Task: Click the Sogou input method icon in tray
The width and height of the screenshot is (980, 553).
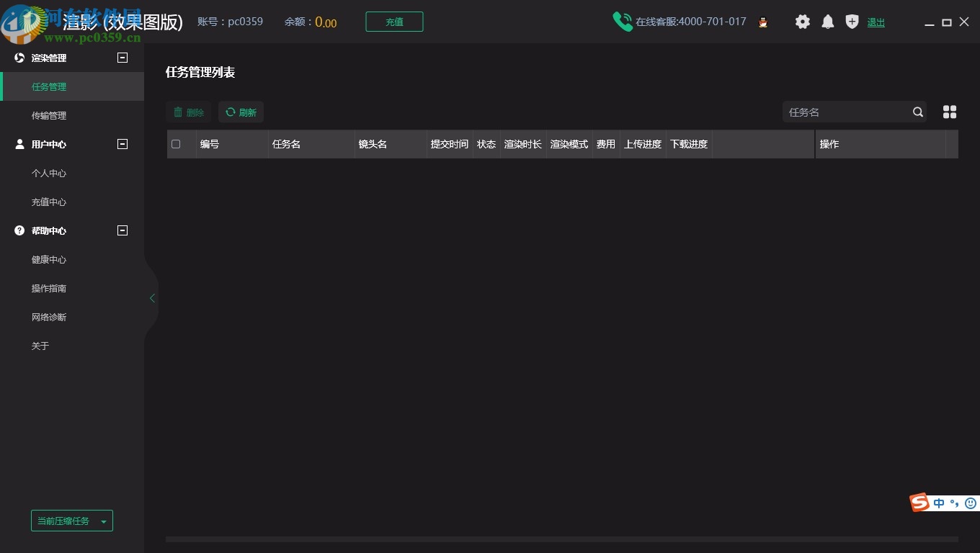Action: pyautogui.click(x=919, y=503)
